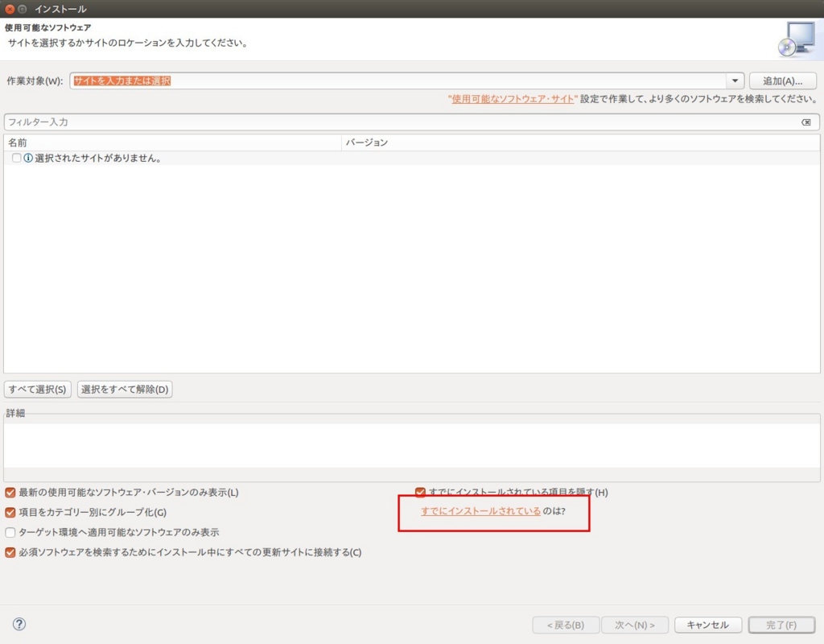Check the box next to 選択されたサイトがありません

coord(16,158)
